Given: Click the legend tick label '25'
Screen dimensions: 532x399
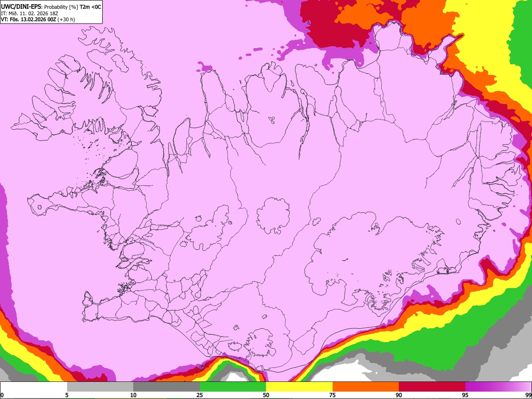Looking at the screenshot, I should tap(199, 395).
